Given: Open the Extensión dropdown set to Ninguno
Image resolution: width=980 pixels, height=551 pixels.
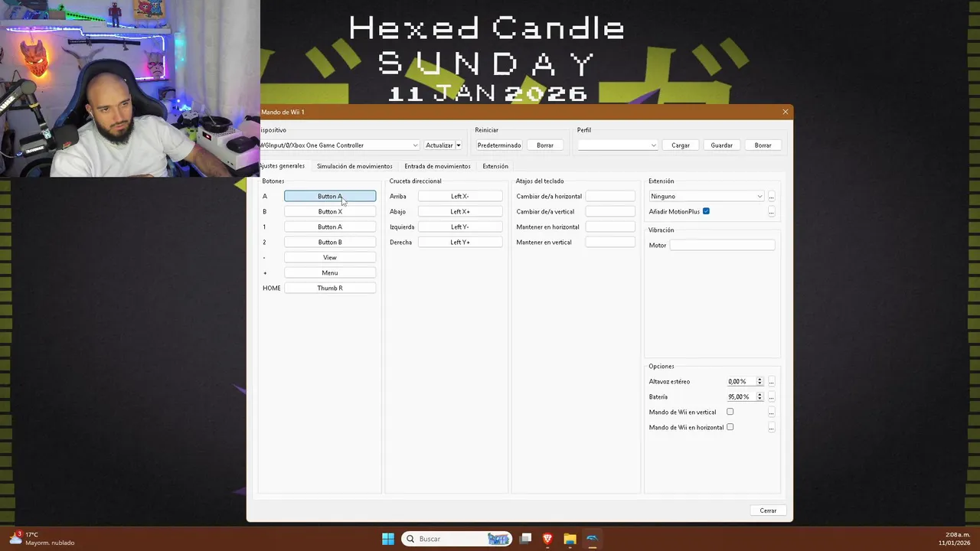Looking at the screenshot, I should (x=706, y=196).
